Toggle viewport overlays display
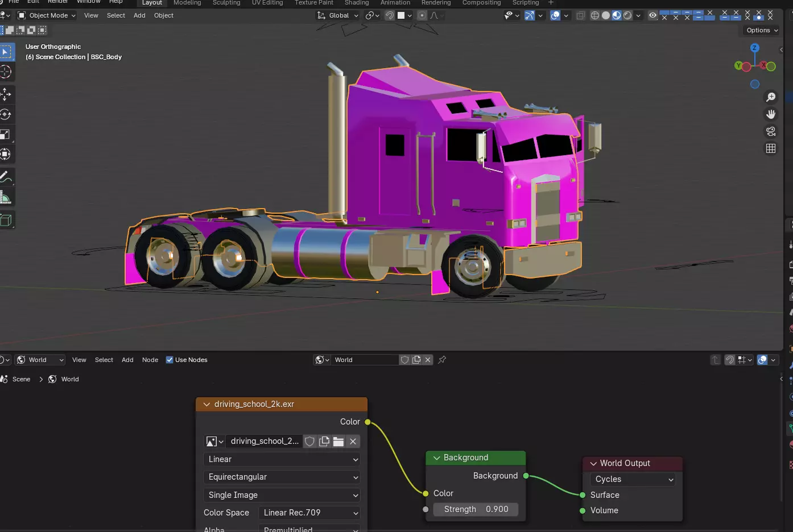 (x=555, y=15)
